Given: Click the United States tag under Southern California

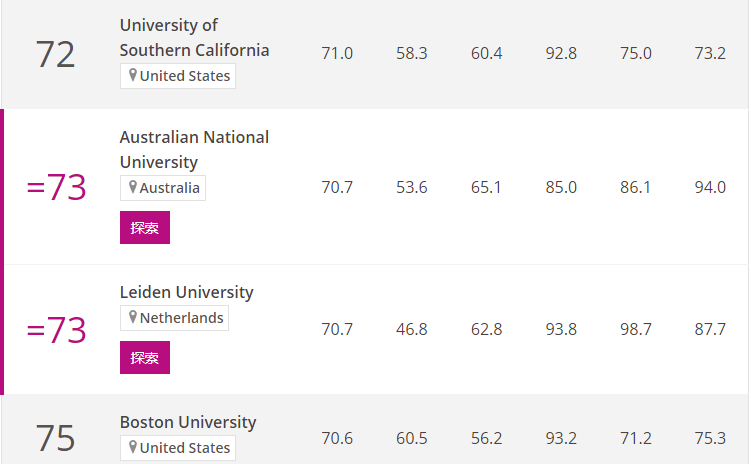Looking at the screenshot, I should 178,76.
